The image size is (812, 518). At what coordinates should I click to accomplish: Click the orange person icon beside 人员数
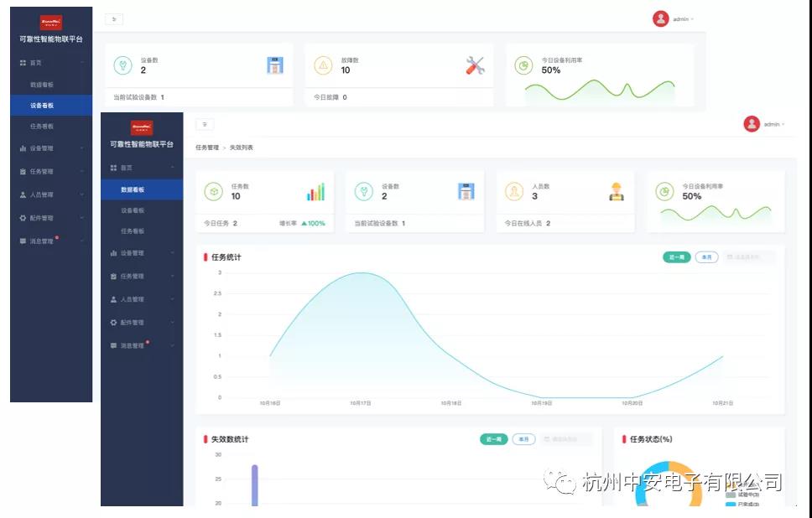pyautogui.click(x=514, y=192)
